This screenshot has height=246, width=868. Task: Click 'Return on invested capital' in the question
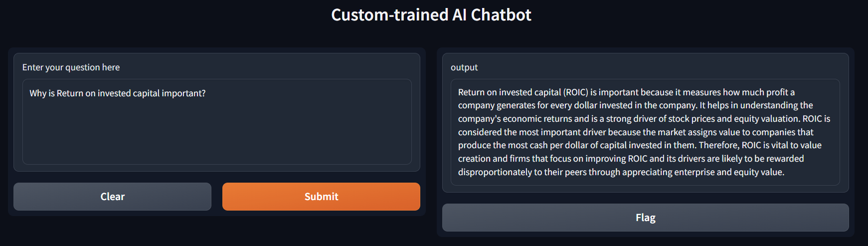pyautogui.click(x=108, y=93)
